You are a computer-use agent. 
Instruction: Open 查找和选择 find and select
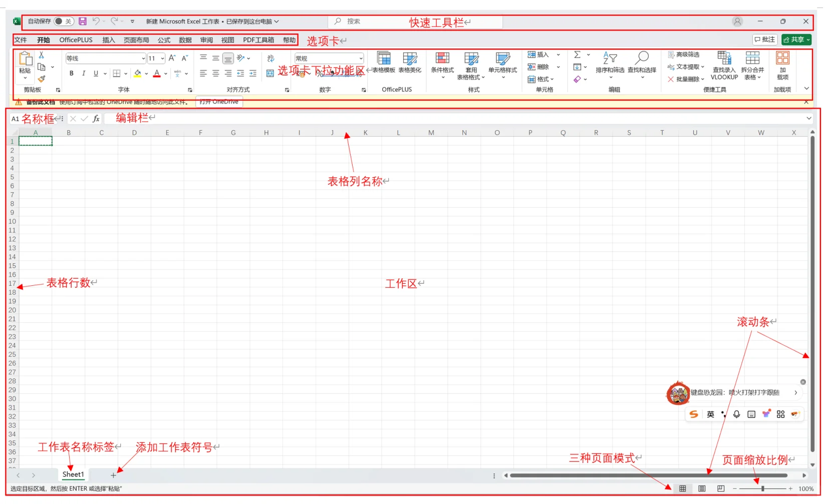pos(642,66)
